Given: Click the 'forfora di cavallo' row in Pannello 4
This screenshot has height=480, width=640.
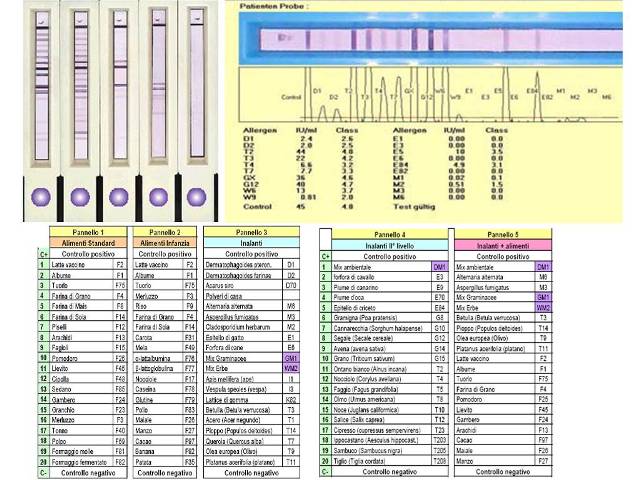Looking at the screenshot, I should (390, 277).
